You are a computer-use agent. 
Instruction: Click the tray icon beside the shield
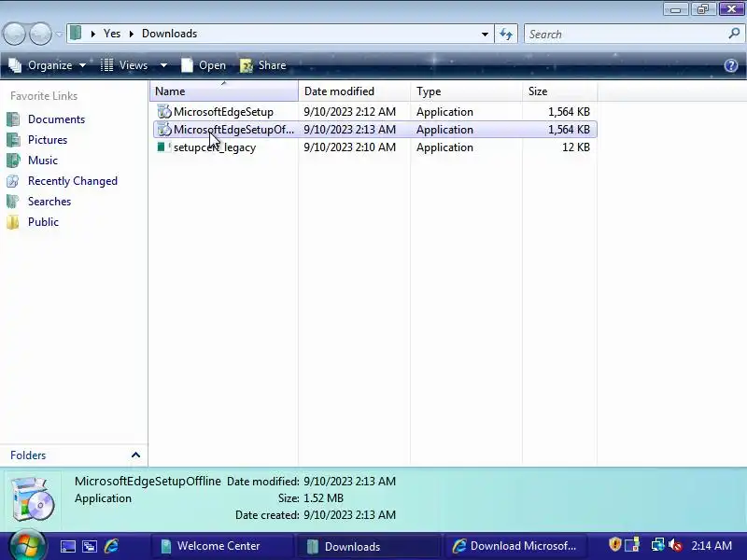(632, 545)
